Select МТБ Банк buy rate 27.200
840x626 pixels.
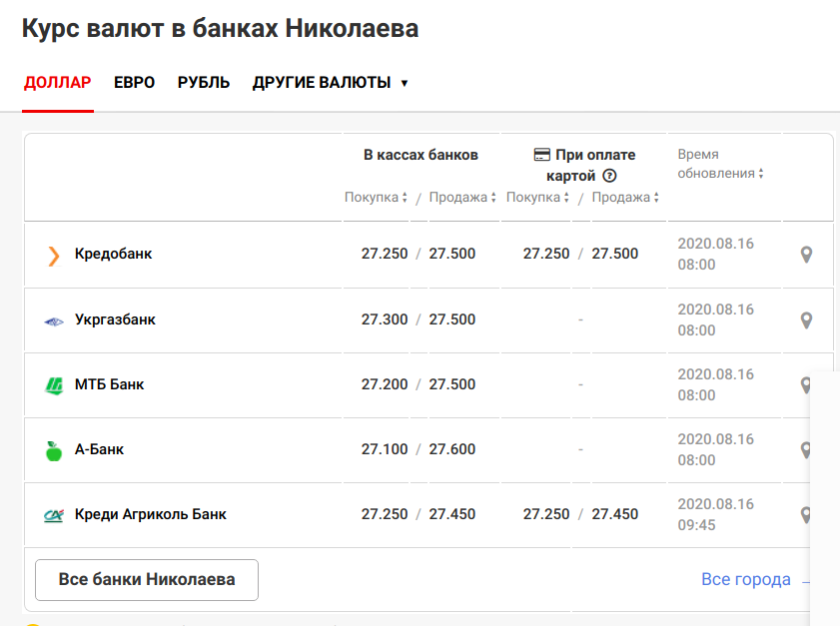click(385, 384)
